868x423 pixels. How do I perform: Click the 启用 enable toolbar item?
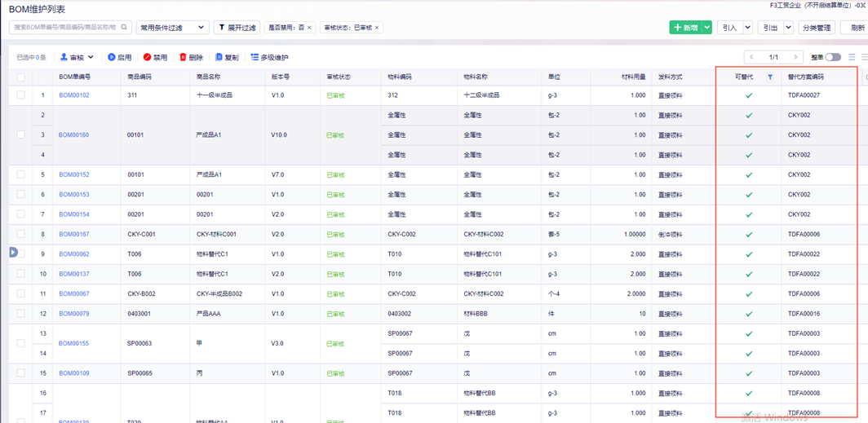pos(120,57)
